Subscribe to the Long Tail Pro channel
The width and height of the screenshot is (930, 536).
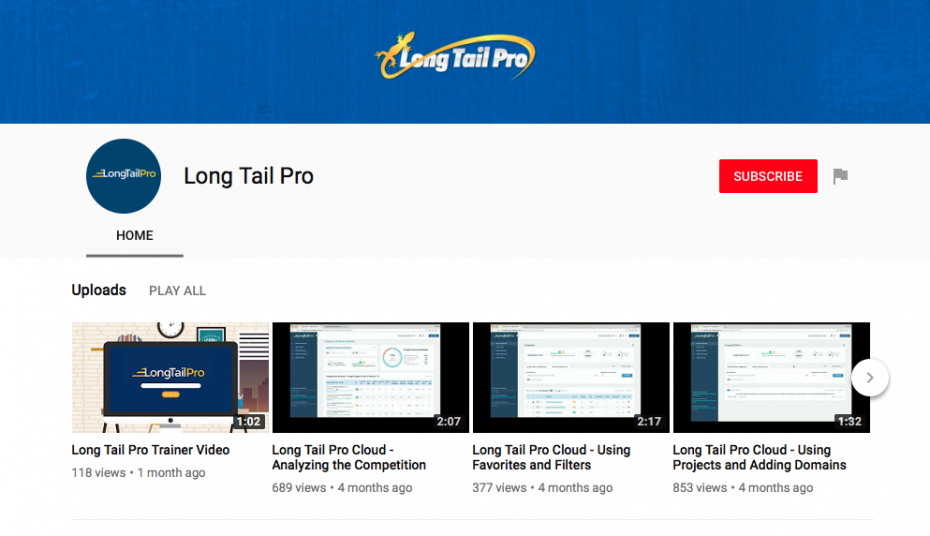tap(767, 176)
